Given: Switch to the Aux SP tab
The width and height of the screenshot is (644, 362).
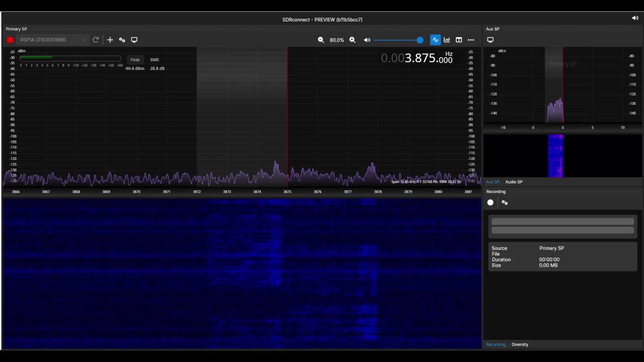Looking at the screenshot, I should point(493,182).
